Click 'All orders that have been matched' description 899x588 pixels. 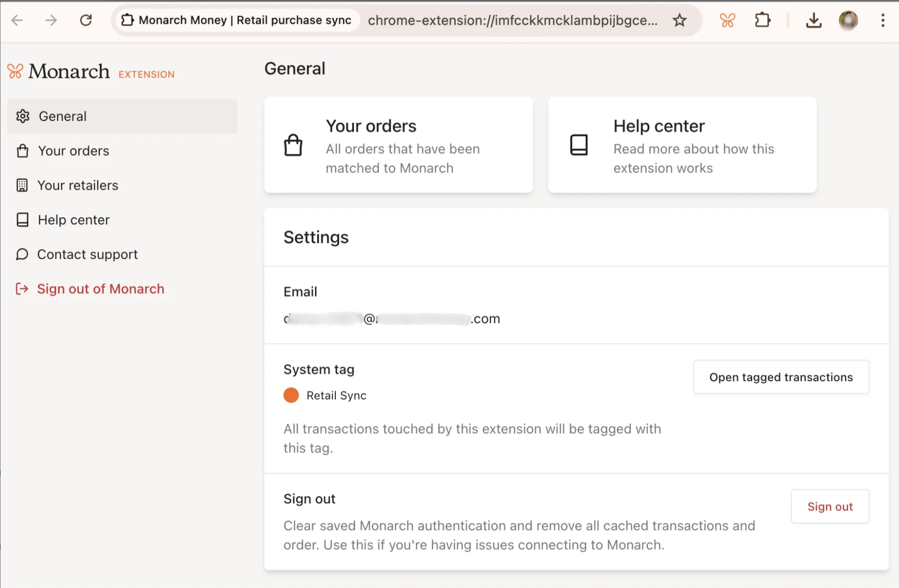point(403,158)
